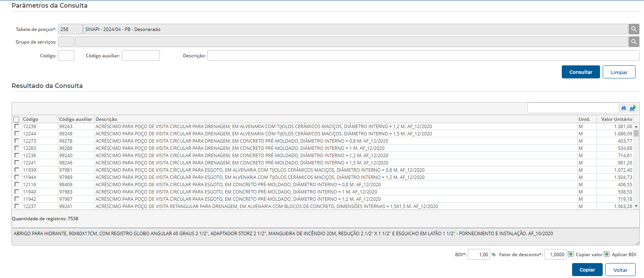Check the select-all box in table header
The width and height of the screenshot is (644, 278).
click(x=16, y=119)
